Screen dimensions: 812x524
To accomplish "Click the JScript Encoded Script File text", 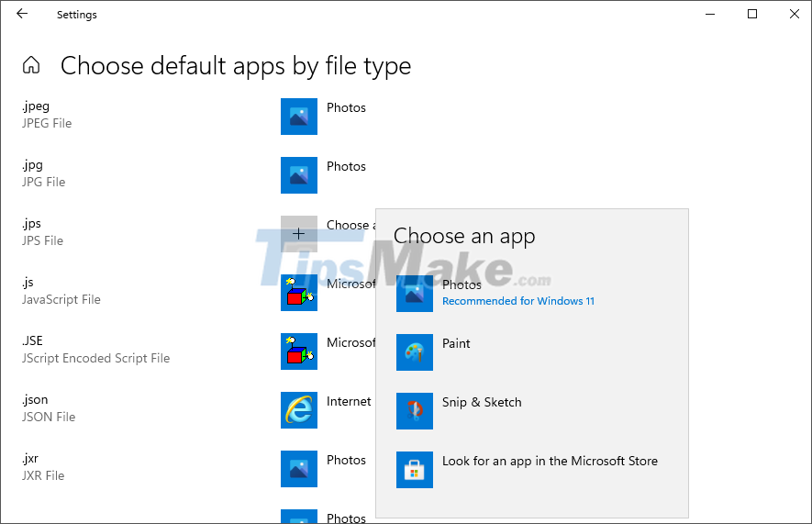I will [x=95, y=358].
